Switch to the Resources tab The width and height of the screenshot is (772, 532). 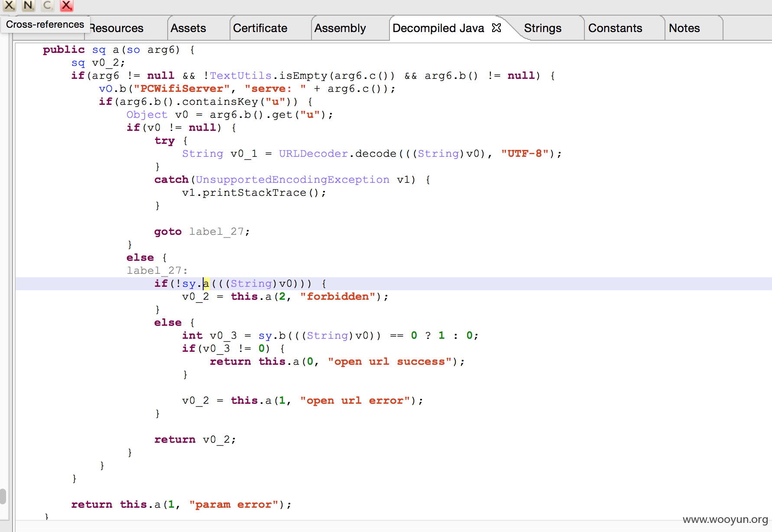click(x=116, y=28)
